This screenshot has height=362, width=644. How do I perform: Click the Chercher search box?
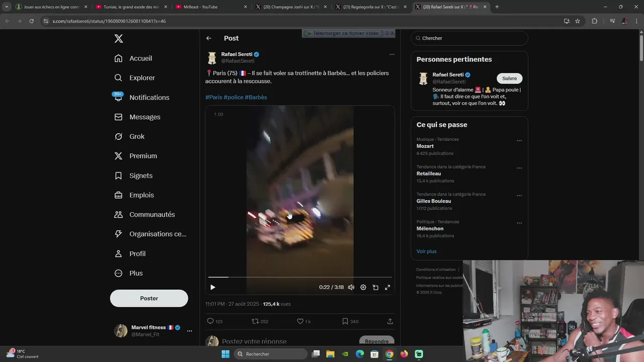pos(469,38)
